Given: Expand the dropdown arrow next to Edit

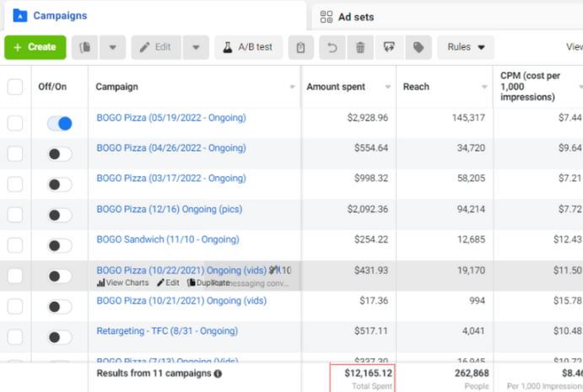Looking at the screenshot, I should click(x=196, y=47).
